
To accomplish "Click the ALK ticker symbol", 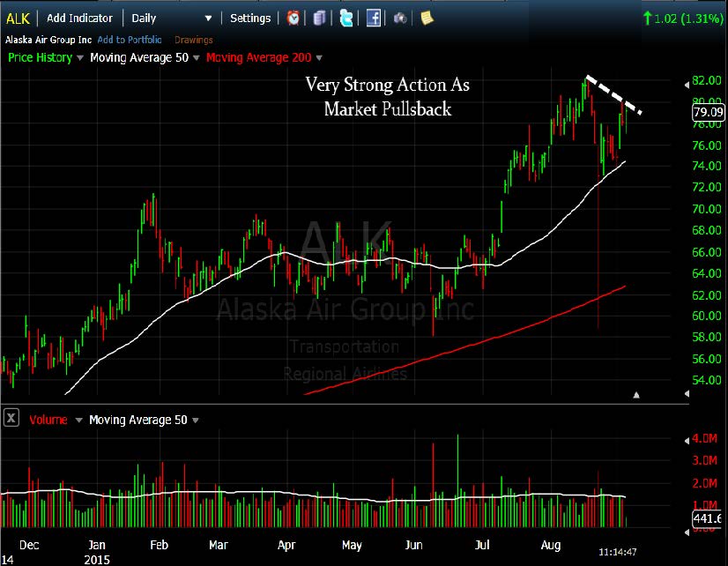I will [19, 19].
